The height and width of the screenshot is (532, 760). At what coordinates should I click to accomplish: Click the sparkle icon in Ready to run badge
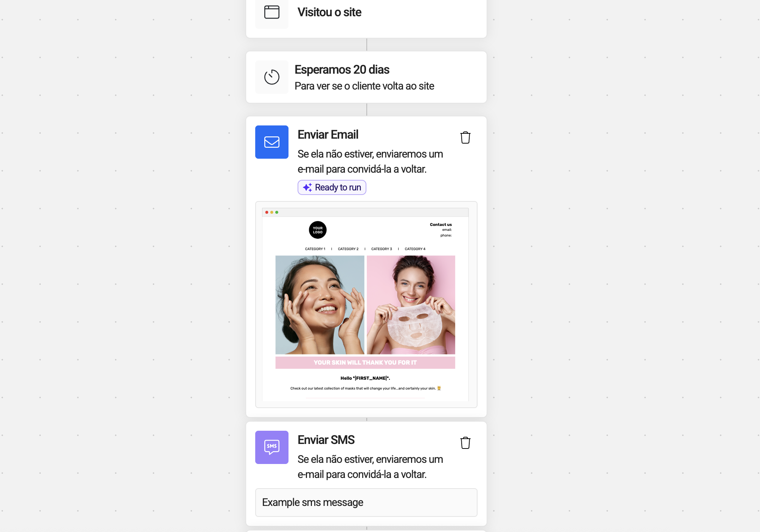tap(307, 187)
